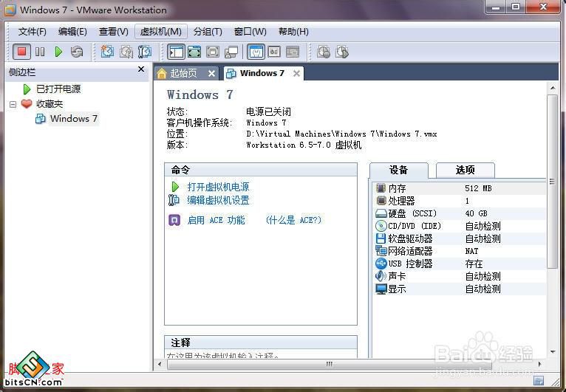
Task: Click the Take Snapshot toolbar icon
Action: pyautogui.click(x=107, y=52)
